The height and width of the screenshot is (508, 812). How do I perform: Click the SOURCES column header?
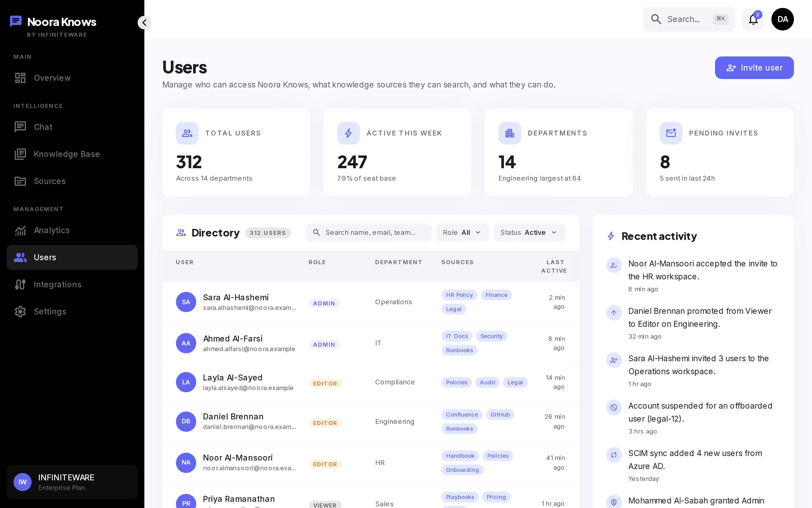pyautogui.click(x=457, y=262)
